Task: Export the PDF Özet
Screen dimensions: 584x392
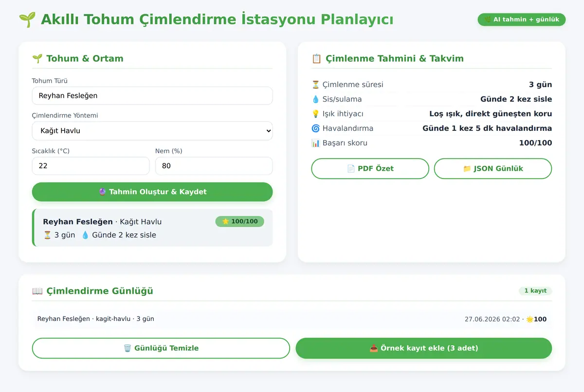Action: [x=370, y=169]
